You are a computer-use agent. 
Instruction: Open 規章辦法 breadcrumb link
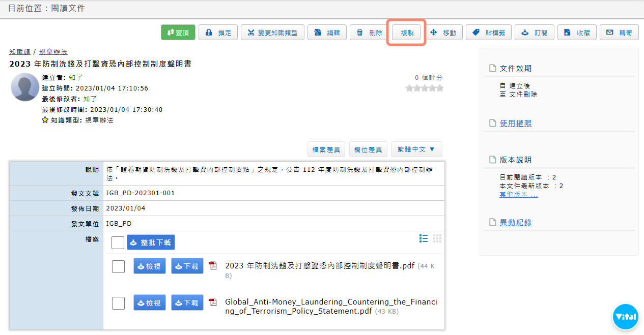point(53,52)
